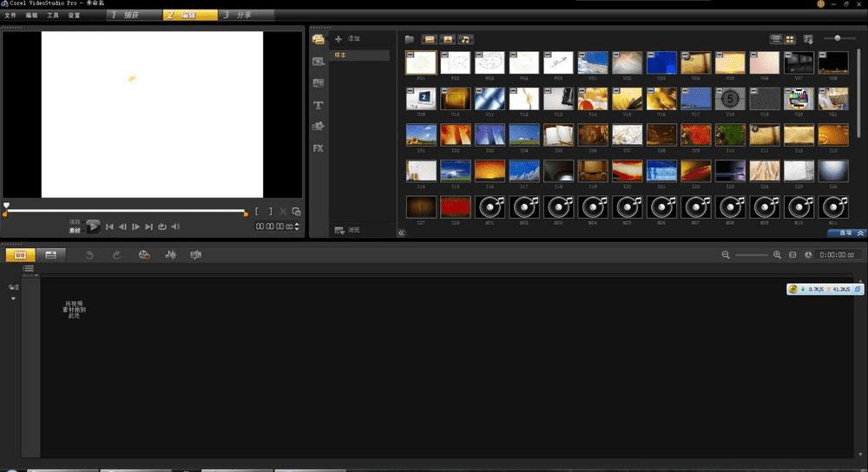Click the 添加 (Add) folder button
Screen dimensions: 868x472
pyautogui.click(x=347, y=39)
